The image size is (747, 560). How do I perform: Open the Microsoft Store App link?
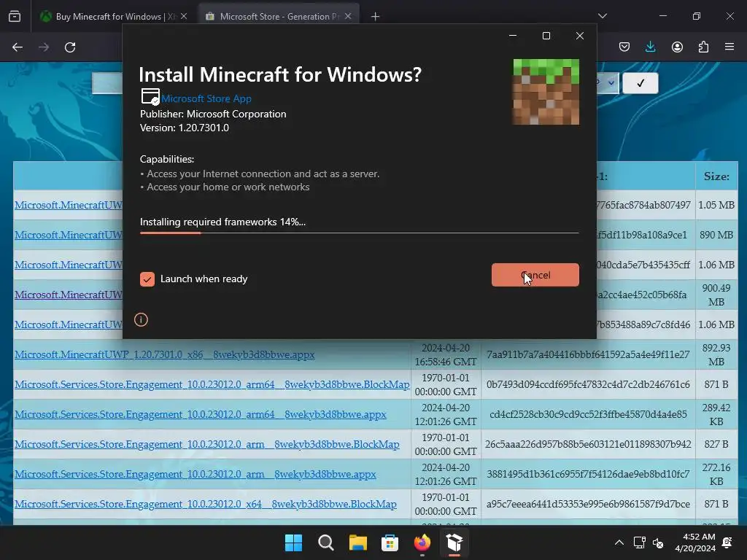[206, 98]
